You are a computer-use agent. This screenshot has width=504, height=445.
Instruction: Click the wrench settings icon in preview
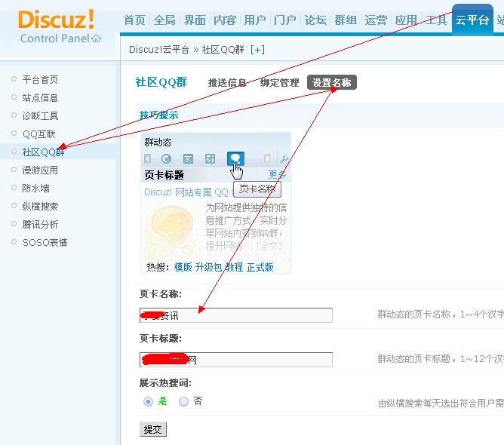pyautogui.click(x=284, y=158)
